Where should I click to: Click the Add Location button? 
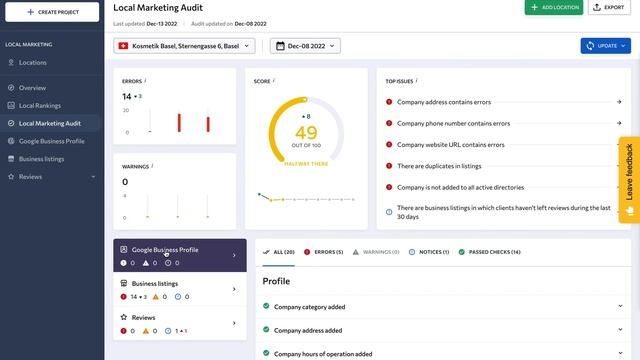coord(553,7)
